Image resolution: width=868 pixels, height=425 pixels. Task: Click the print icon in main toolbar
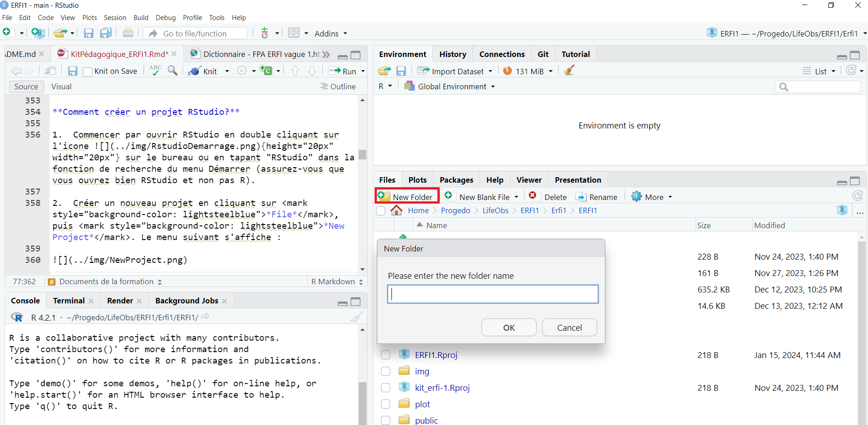click(x=128, y=33)
